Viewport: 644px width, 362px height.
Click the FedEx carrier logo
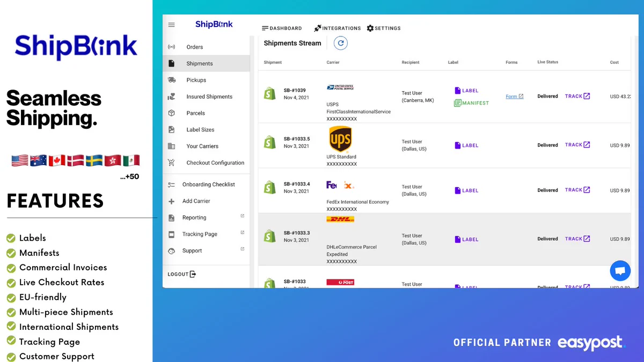[340, 185]
